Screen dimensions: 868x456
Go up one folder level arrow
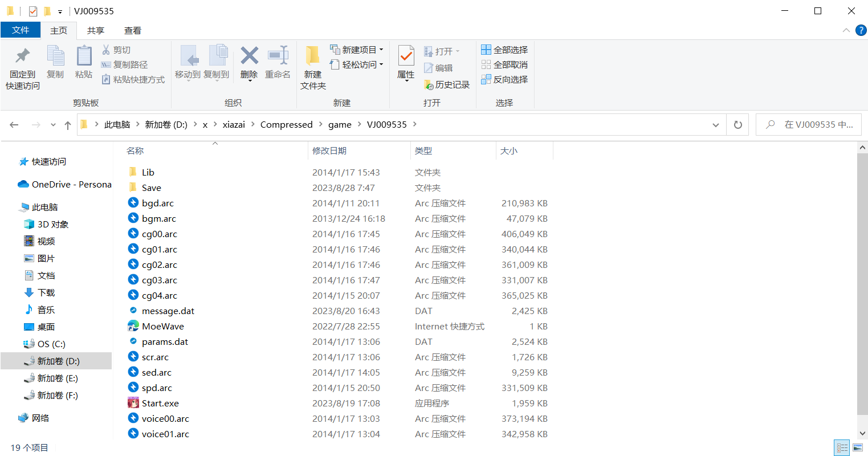pos(68,125)
